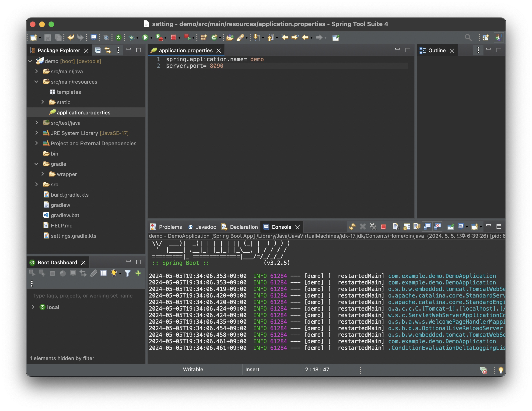Expand the src/main/java folder
The width and height of the screenshot is (532, 411).
[37, 71]
